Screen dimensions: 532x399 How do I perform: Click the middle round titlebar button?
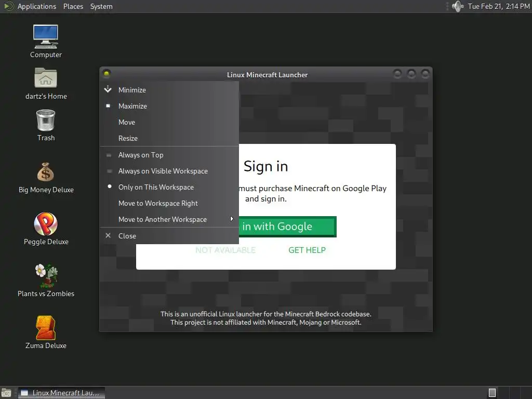(x=411, y=73)
